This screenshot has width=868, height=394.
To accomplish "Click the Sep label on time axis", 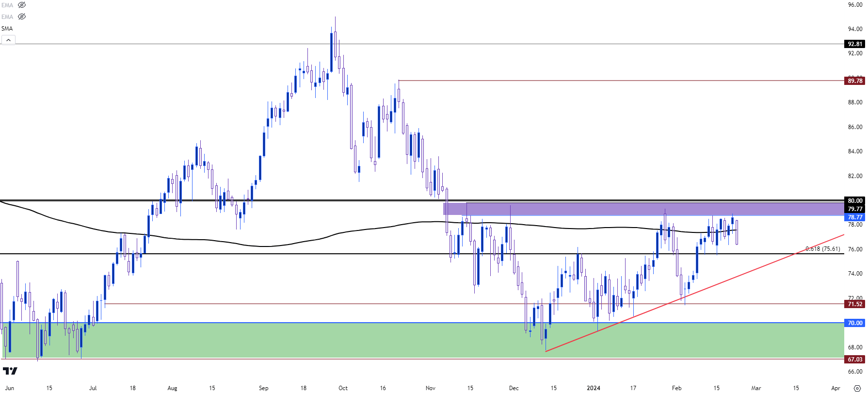I will click(264, 388).
